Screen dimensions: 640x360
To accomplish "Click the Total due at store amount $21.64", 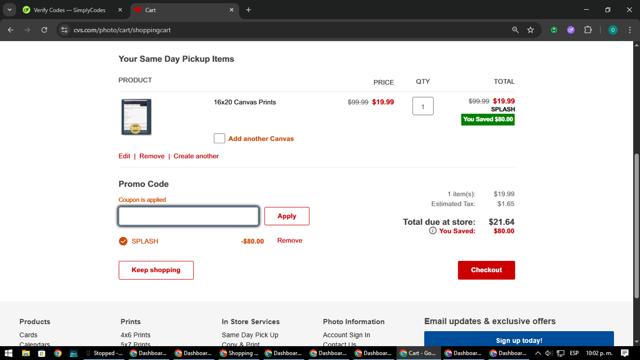I will [x=501, y=222].
